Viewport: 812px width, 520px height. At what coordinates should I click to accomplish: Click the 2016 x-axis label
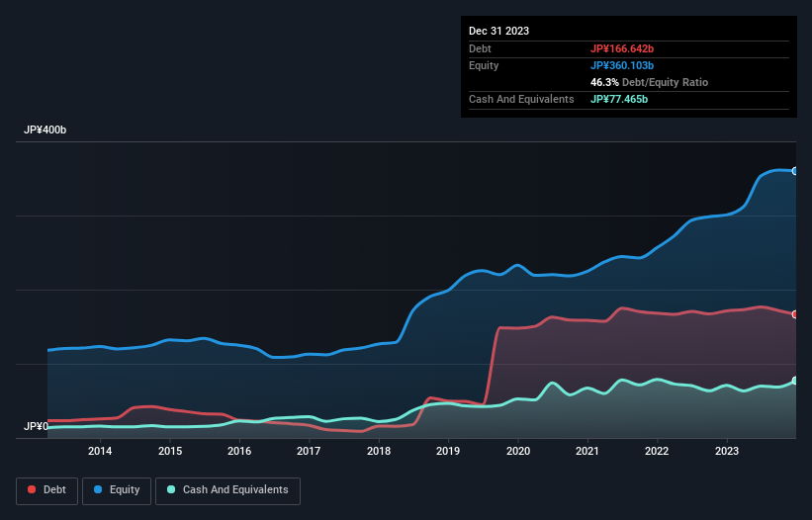click(x=239, y=451)
